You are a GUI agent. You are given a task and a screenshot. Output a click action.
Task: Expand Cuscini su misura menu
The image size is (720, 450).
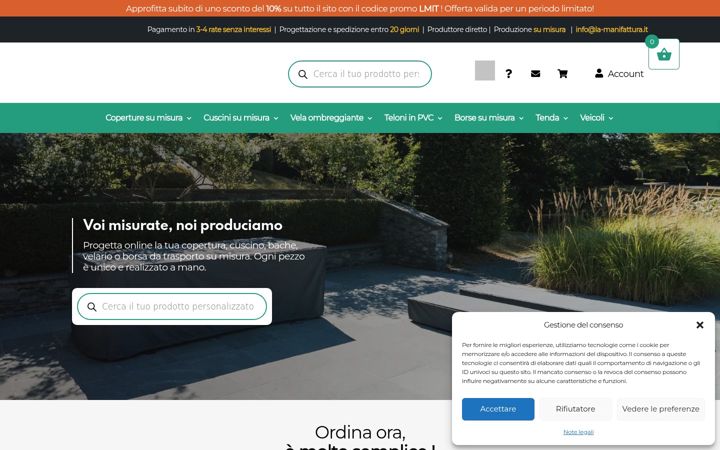(241, 118)
